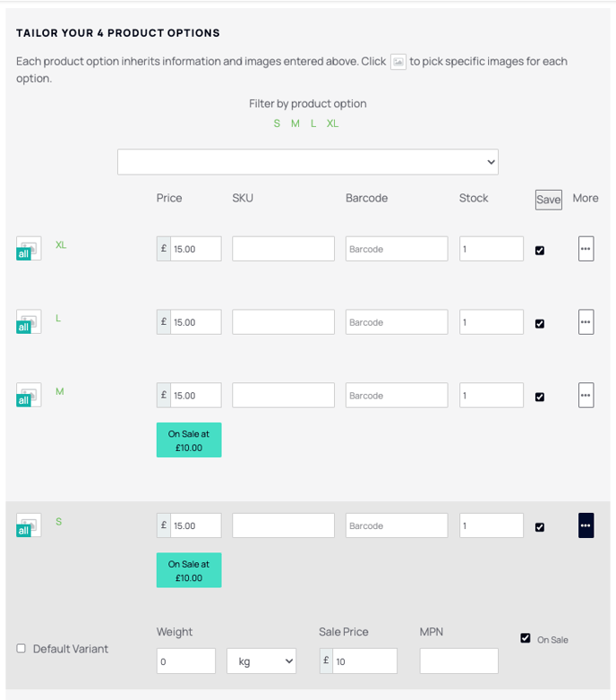Open image picker for L option

[29, 322]
